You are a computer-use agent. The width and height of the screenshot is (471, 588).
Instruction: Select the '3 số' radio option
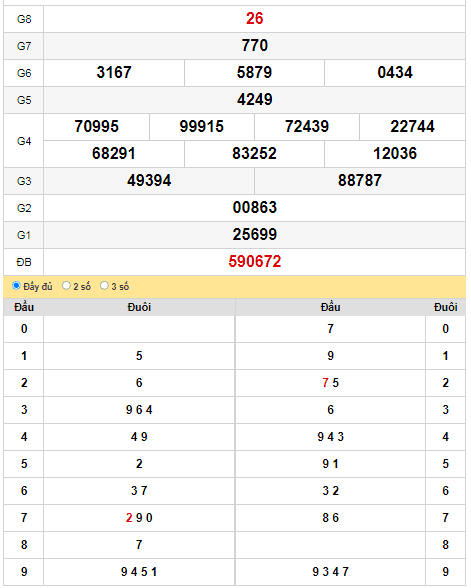tap(104, 286)
